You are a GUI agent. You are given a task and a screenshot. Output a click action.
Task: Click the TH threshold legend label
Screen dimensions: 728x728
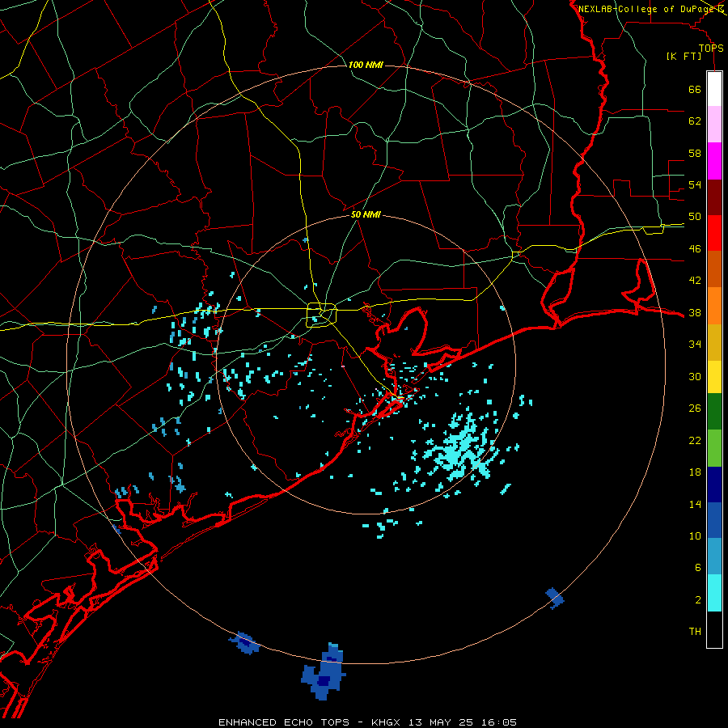pos(695,632)
